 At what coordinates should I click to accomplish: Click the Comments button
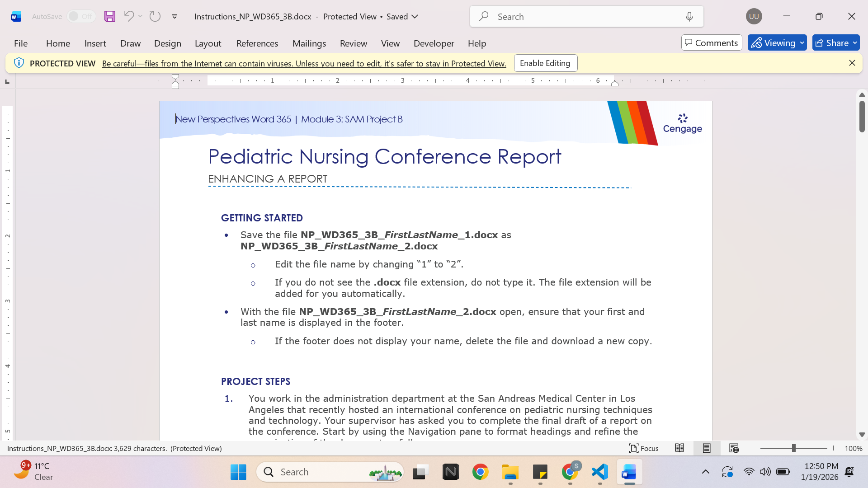pyautogui.click(x=712, y=43)
